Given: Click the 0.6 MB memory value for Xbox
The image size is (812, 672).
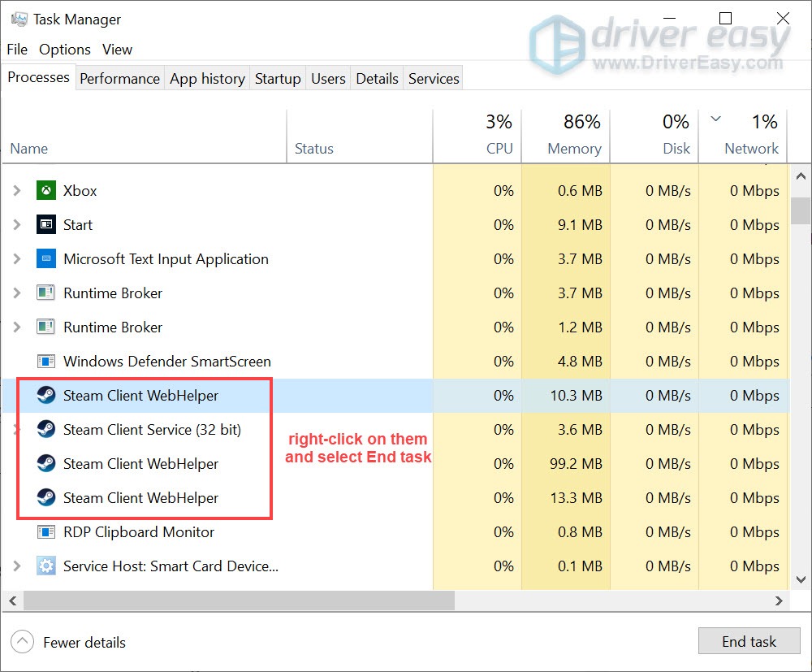Looking at the screenshot, I should click(x=580, y=191).
